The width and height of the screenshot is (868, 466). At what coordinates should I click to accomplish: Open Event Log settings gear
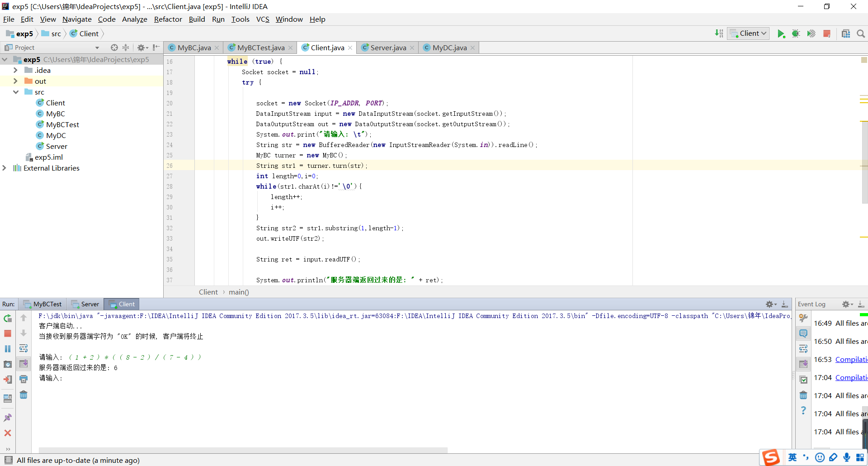847,304
